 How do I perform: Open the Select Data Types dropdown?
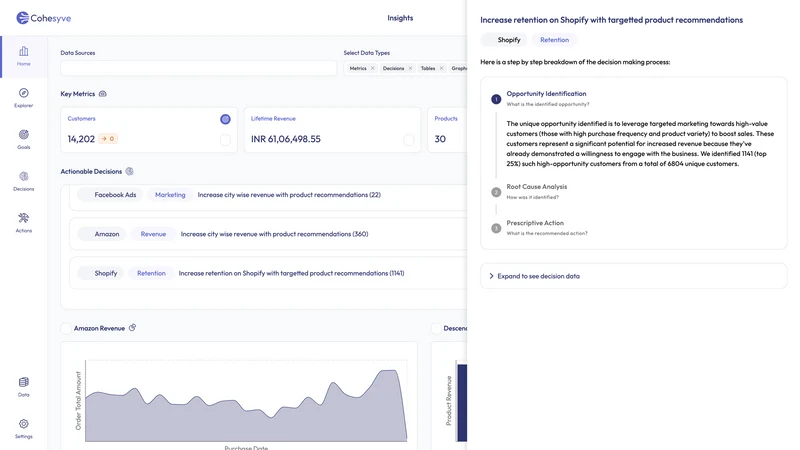tap(406, 68)
